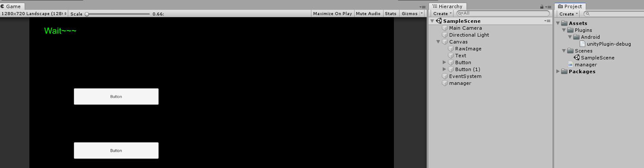Click the manager C# script icon in Project

[x=570, y=65]
